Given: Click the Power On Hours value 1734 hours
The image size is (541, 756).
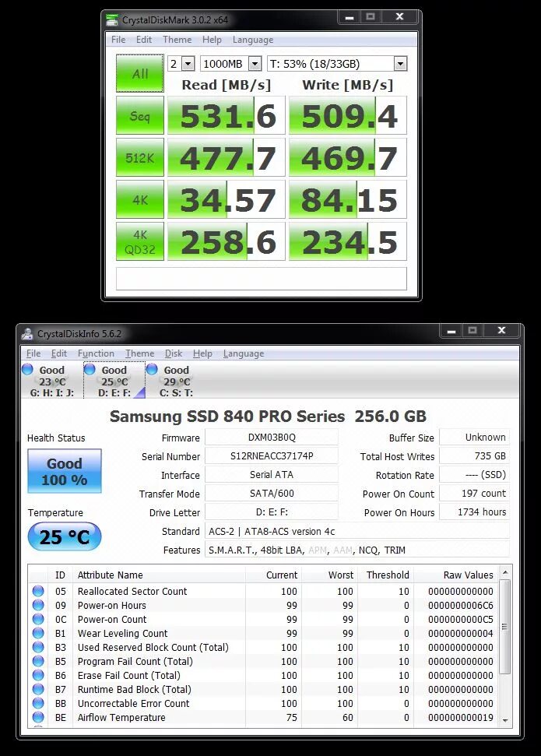Looking at the screenshot, I should (475, 512).
